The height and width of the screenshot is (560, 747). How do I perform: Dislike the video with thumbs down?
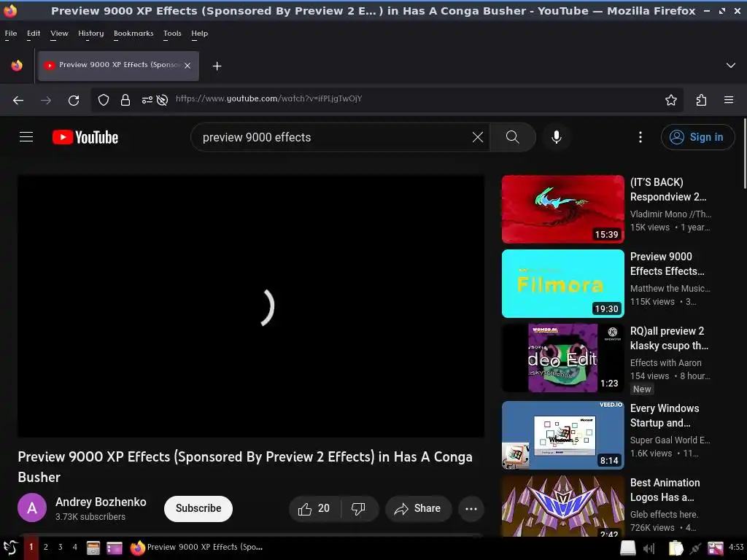click(x=359, y=508)
